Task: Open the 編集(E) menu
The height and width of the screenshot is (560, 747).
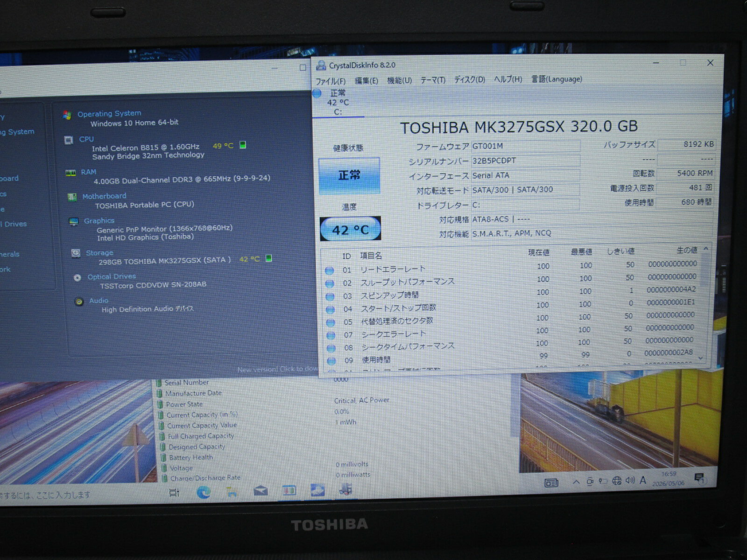Action: point(366,81)
